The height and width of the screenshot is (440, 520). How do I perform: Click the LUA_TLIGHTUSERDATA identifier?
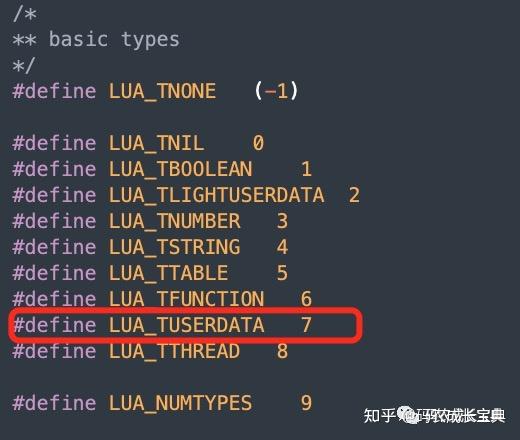[x=216, y=195]
